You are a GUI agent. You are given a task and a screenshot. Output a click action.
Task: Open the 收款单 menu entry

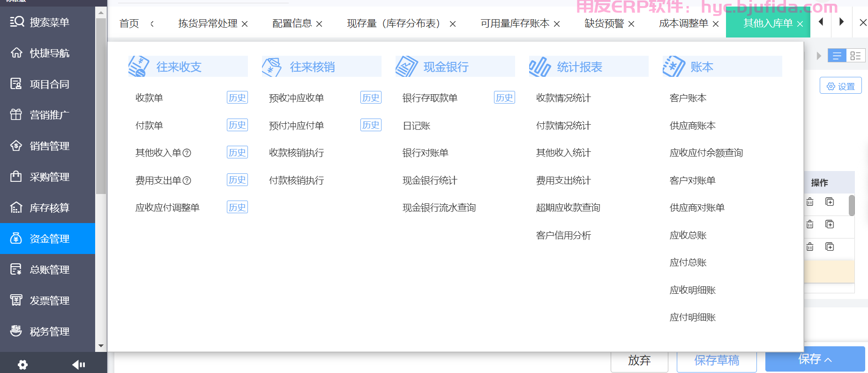tap(149, 98)
